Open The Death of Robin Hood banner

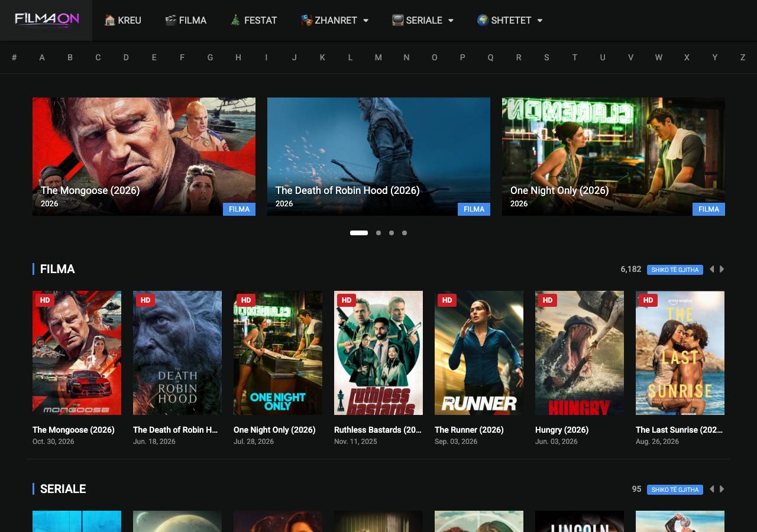coord(378,157)
